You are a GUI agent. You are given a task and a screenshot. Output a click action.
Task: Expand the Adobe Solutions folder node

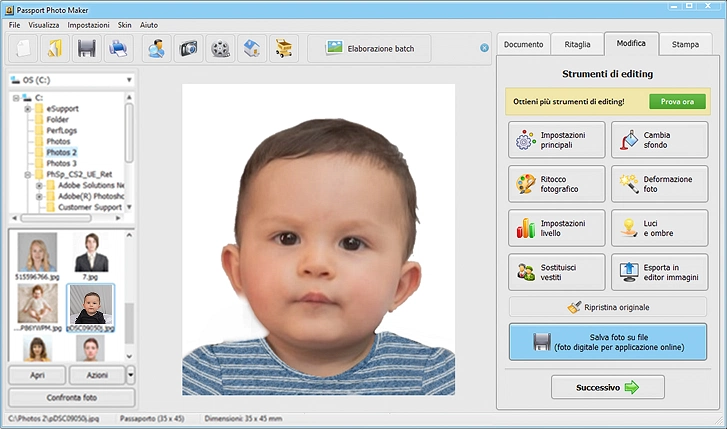[39, 186]
